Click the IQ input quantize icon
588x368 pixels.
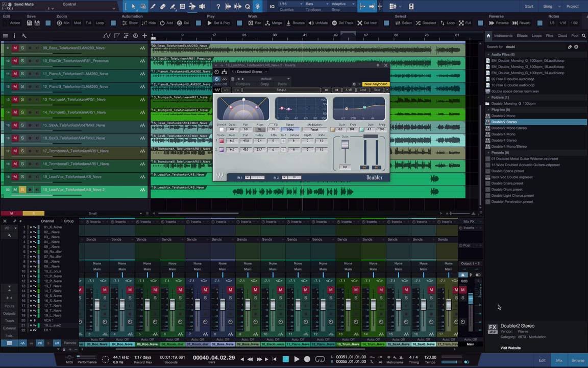click(x=272, y=6)
